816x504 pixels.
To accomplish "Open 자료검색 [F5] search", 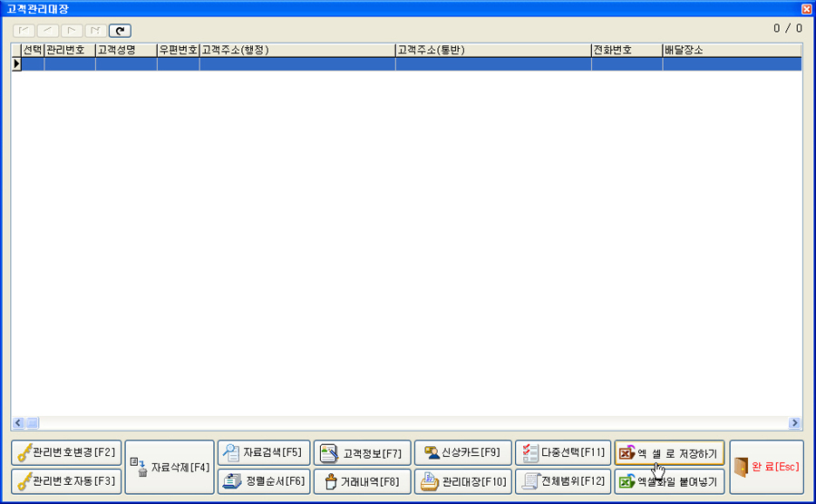I will click(264, 452).
